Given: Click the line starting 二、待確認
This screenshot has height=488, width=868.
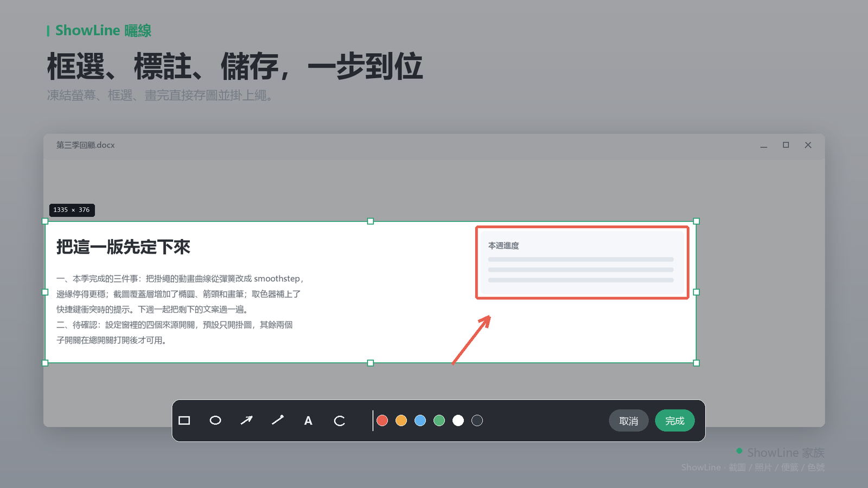Looking at the screenshot, I should pos(175,325).
